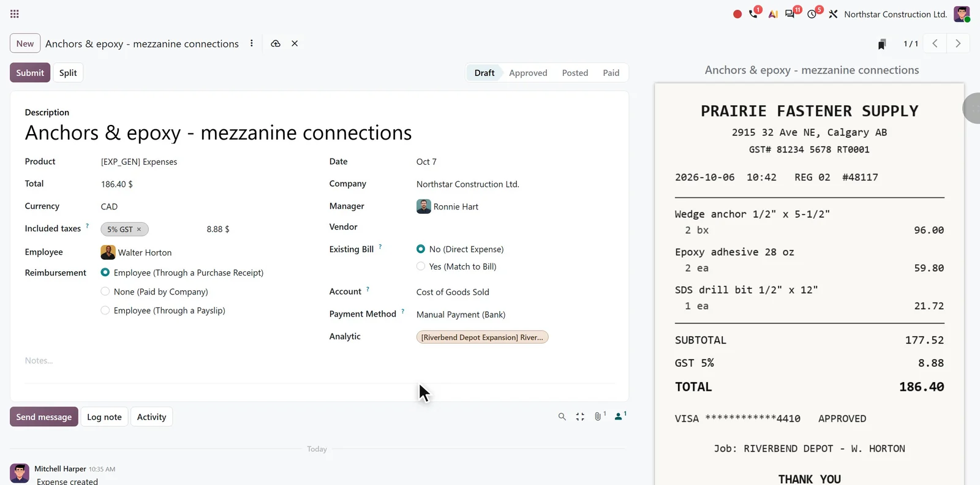The width and height of the screenshot is (980, 485).
Task: Discard changes with the X icon
Action: [x=295, y=43]
